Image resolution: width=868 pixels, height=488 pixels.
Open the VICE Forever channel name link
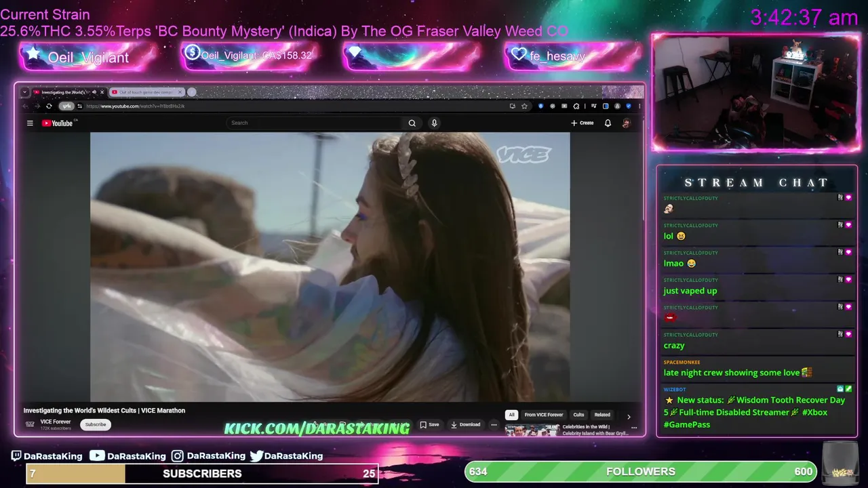tap(56, 422)
